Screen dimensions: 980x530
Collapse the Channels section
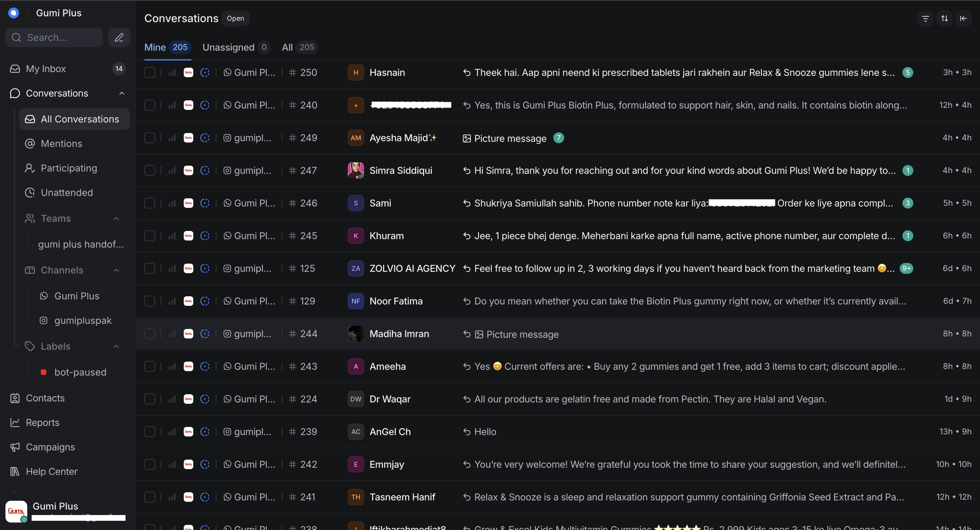116,270
